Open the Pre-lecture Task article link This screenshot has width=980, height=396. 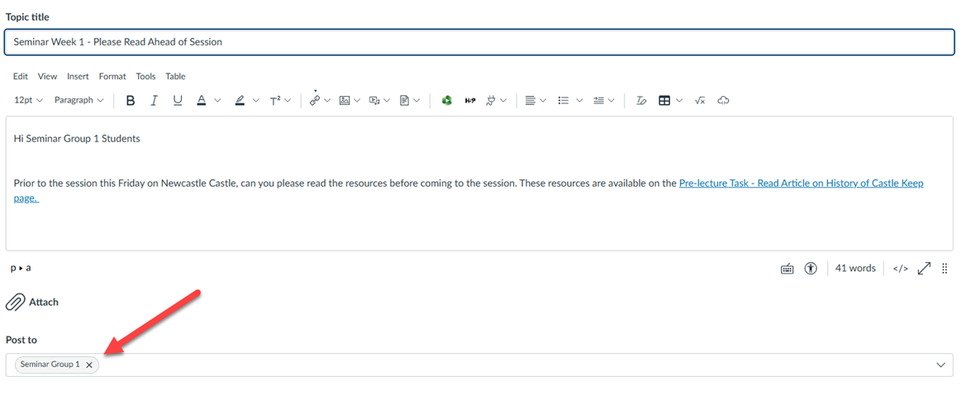(802, 184)
